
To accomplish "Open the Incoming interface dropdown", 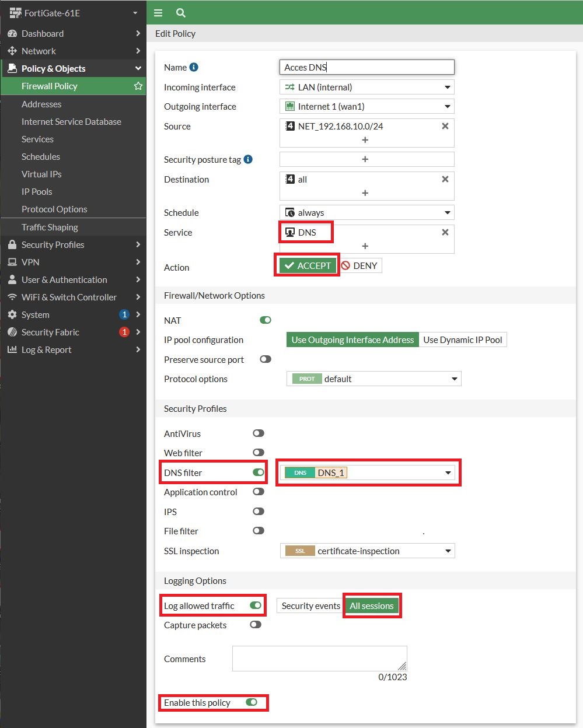I will (367, 87).
